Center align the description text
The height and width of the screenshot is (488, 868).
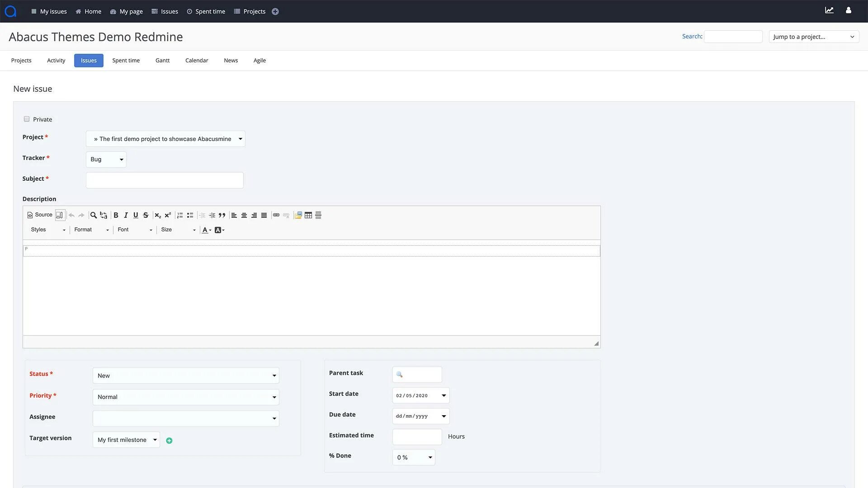(244, 215)
